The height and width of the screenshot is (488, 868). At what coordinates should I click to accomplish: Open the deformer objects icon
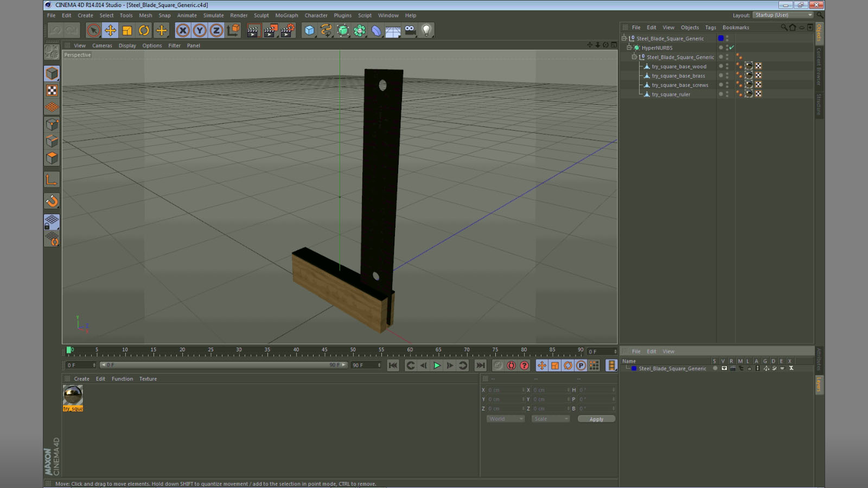pos(376,30)
